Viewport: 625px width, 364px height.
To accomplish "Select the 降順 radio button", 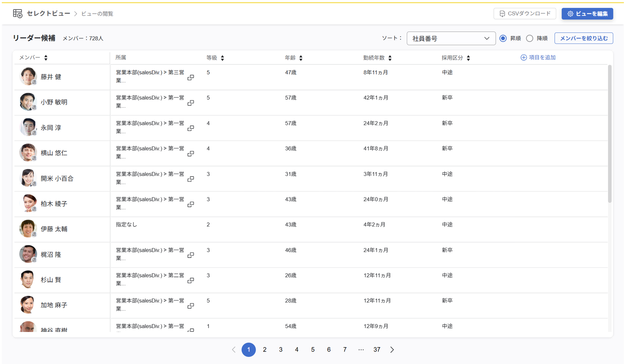I will [530, 38].
